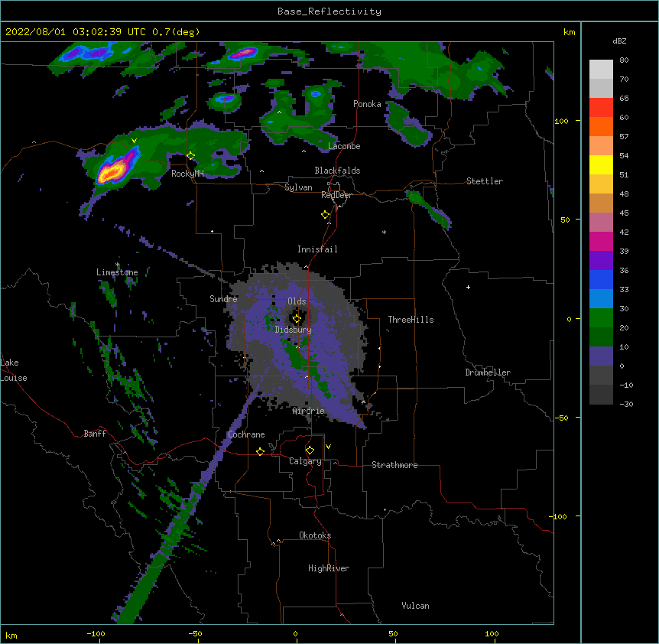Click the 100 tick on the right axis
This screenshot has height=644, width=659.
[x=561, y=121]
